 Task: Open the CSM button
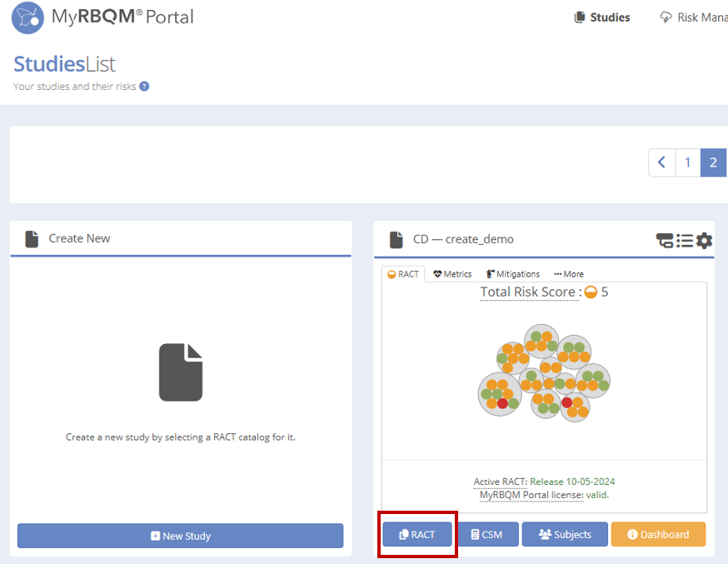tap(486, 534)
